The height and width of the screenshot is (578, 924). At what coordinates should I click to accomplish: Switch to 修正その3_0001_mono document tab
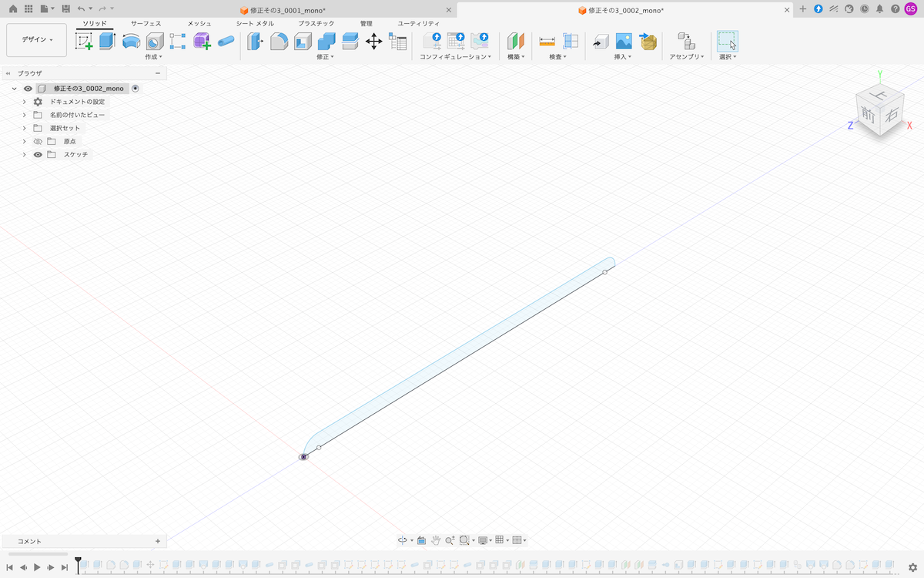283,10
